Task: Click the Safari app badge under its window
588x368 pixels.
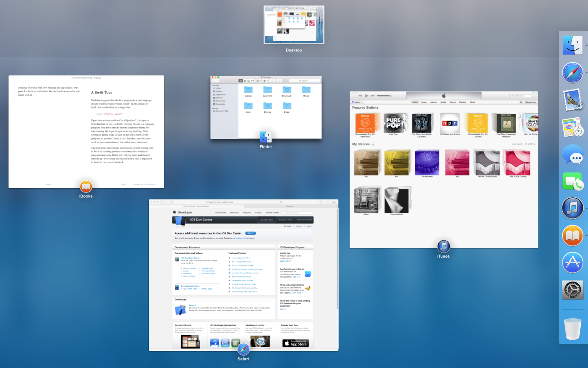Action: click(243, 349)
